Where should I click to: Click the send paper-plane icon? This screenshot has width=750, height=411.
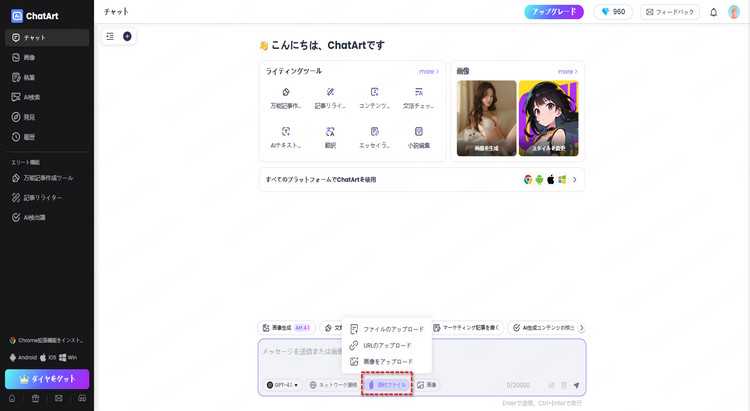(576, 385)
